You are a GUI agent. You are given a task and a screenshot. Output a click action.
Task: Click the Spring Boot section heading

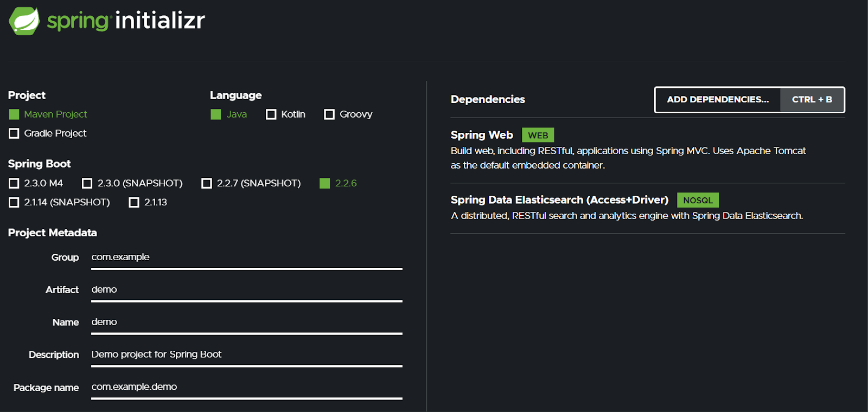coord(40,164)
